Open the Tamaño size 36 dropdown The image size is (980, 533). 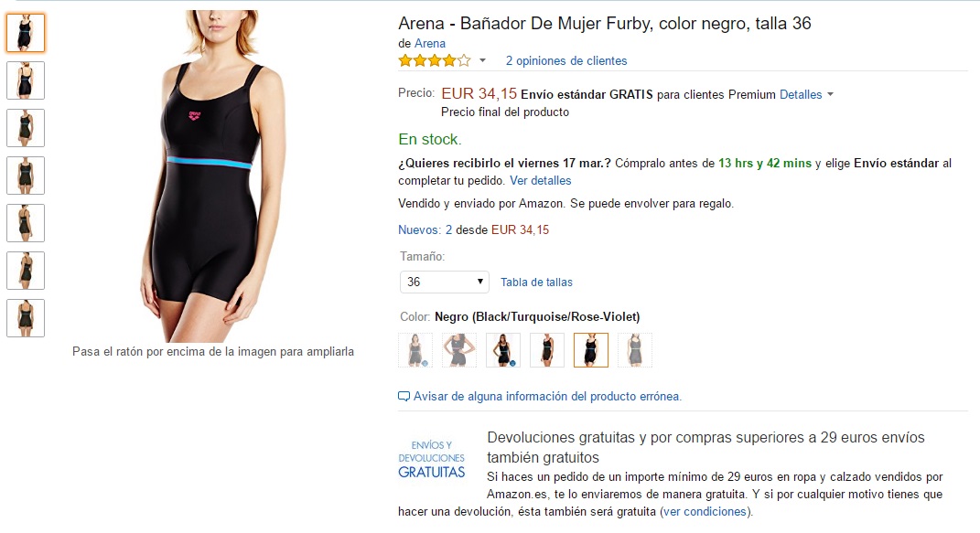(x=445, y=282)
